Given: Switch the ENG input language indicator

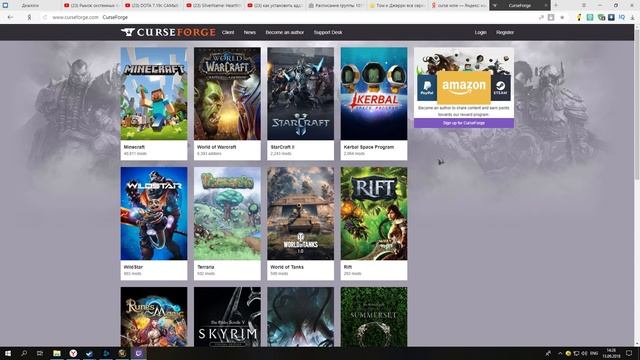Looking at the screenshot, I should pos(594,353).
